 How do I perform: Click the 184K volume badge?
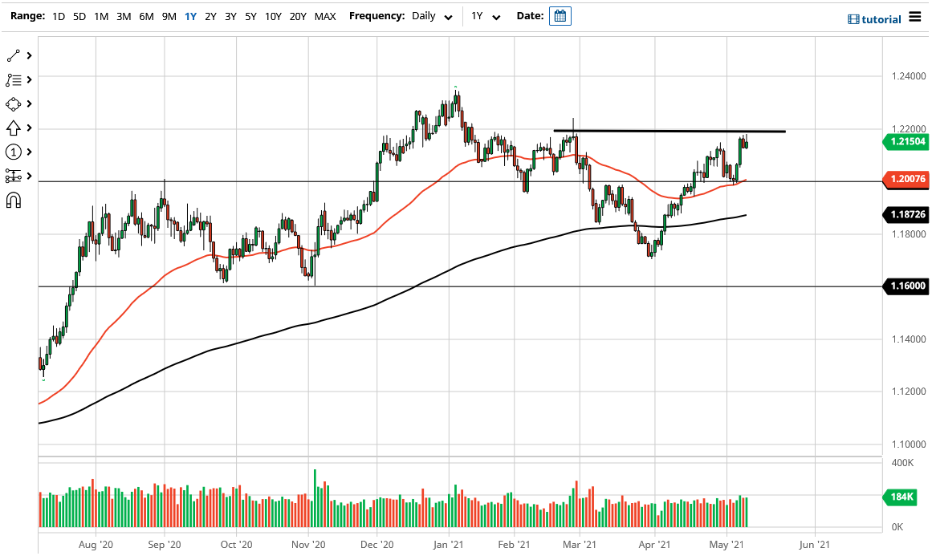(x=899, y=497)
